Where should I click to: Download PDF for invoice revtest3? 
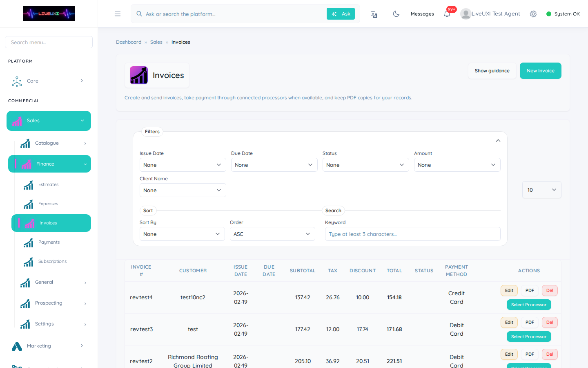pyautogui.click(x=530, y=323)
